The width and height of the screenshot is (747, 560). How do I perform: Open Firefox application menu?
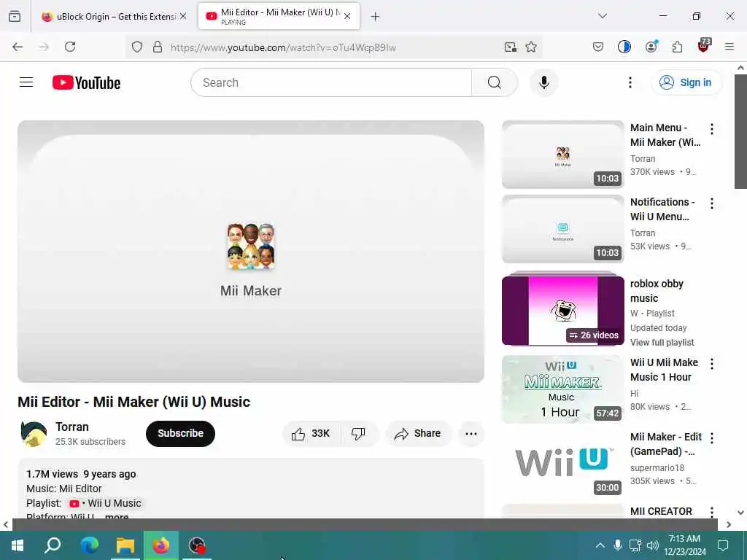tap(729, 47)
